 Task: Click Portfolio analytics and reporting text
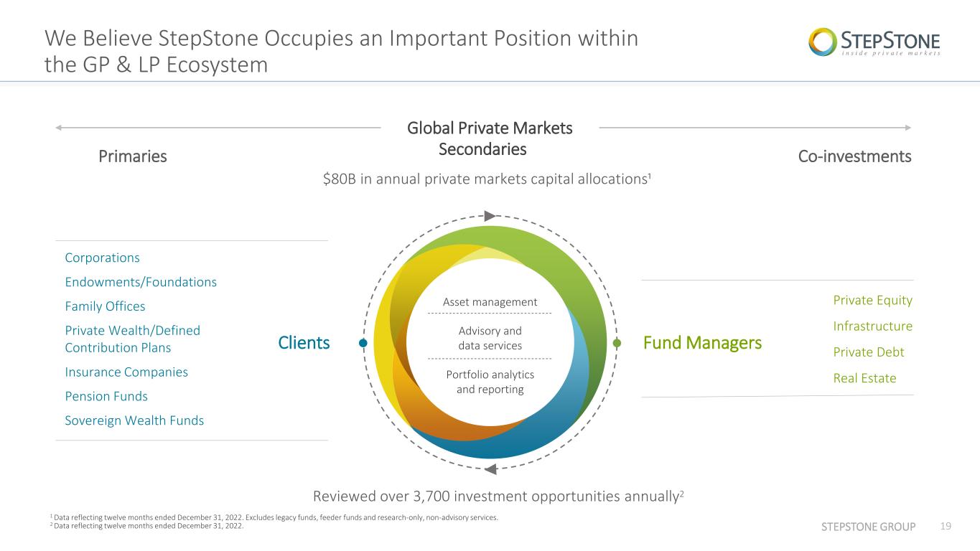(490, 382)
